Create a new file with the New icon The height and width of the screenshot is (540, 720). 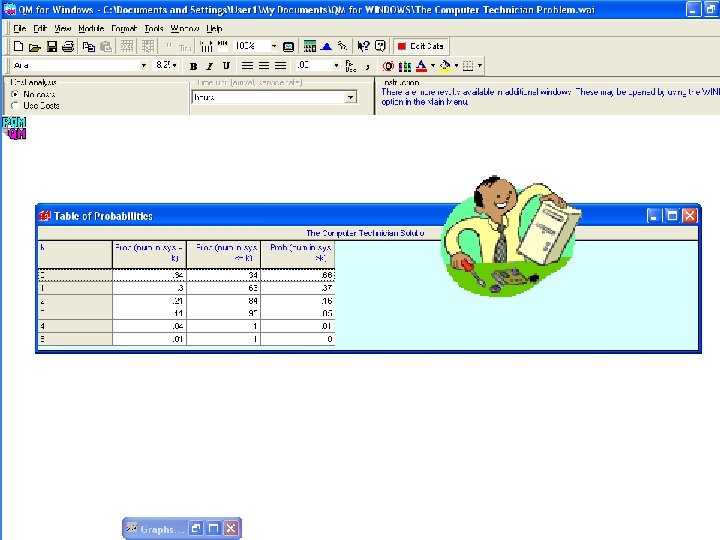tap(18, 46)
